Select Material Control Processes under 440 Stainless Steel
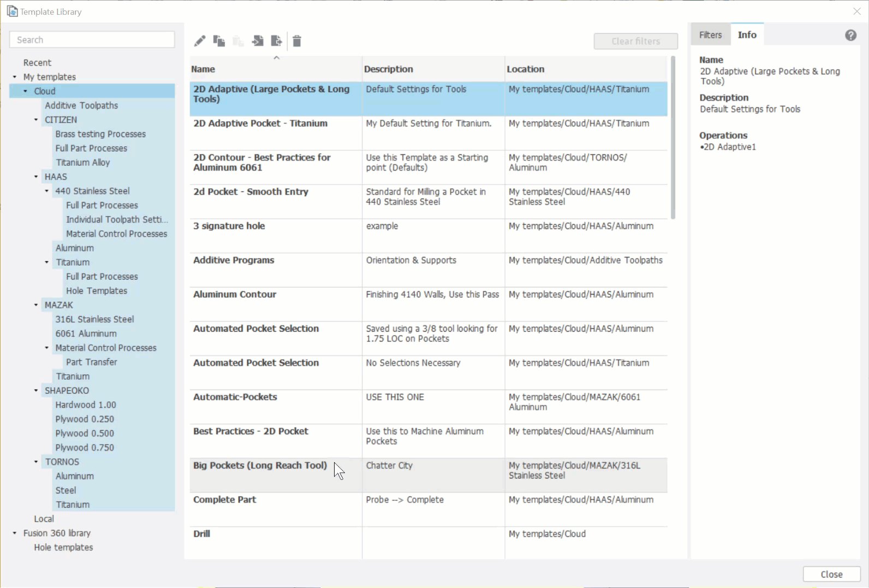 click(116, 233)
